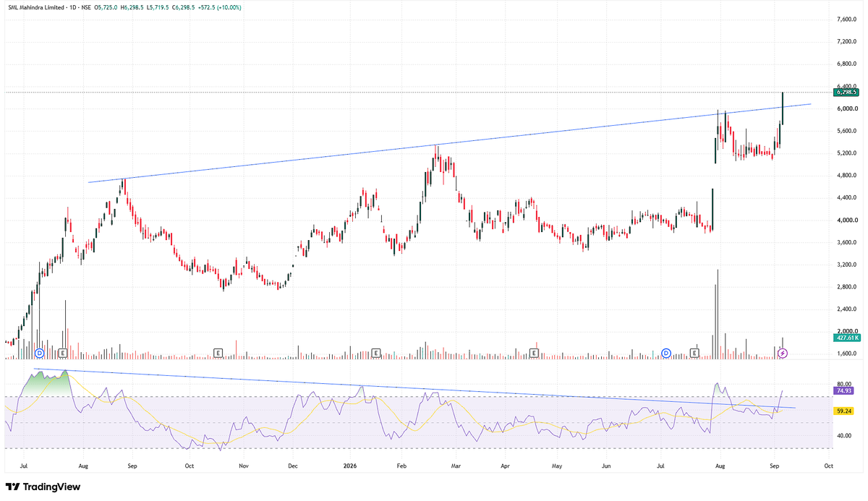Image resolution: width=868 pixels, height=501 pixels.
Task: Open the earnings marker in late July 2025
Action: coord(63,353)
